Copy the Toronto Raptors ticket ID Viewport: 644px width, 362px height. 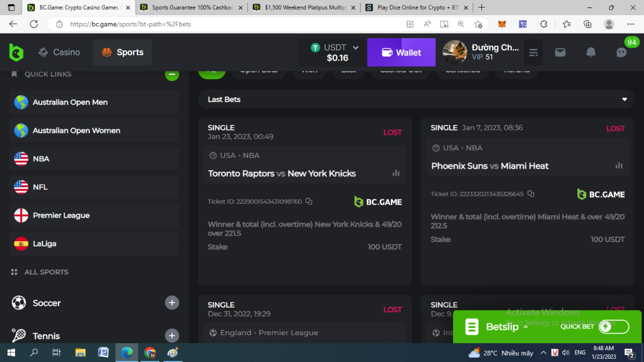pyautogui.click(x=309, y=202)
